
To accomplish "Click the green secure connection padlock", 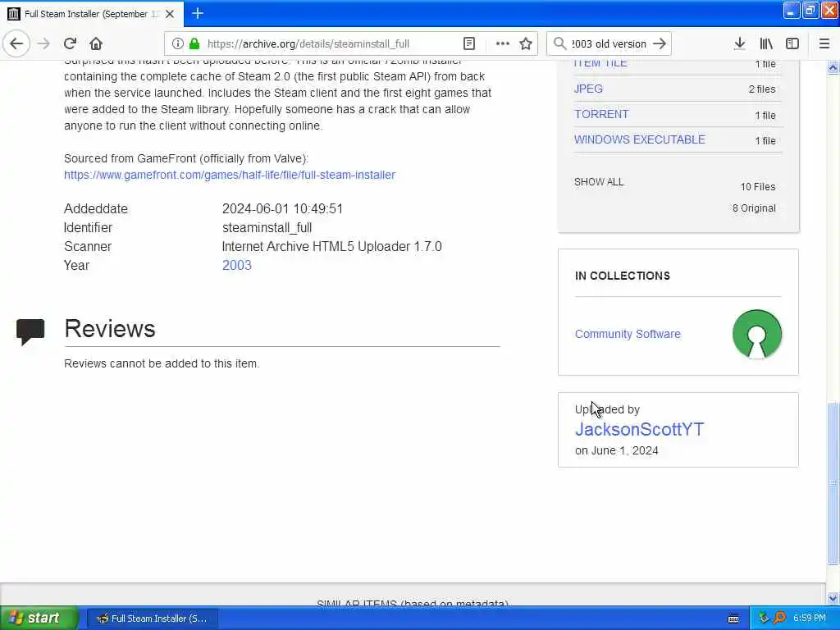I will (194, 43).
